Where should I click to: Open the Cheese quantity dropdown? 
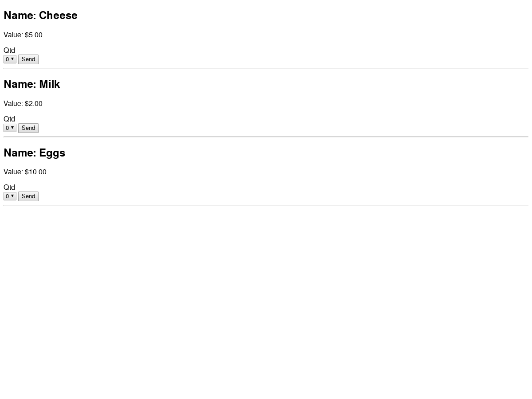click(x=10, y=59)
